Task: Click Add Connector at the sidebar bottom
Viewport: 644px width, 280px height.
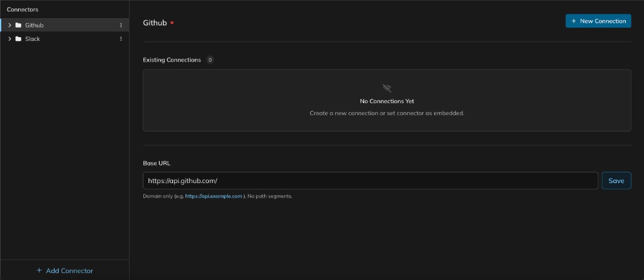Action: tap(65, 271)
